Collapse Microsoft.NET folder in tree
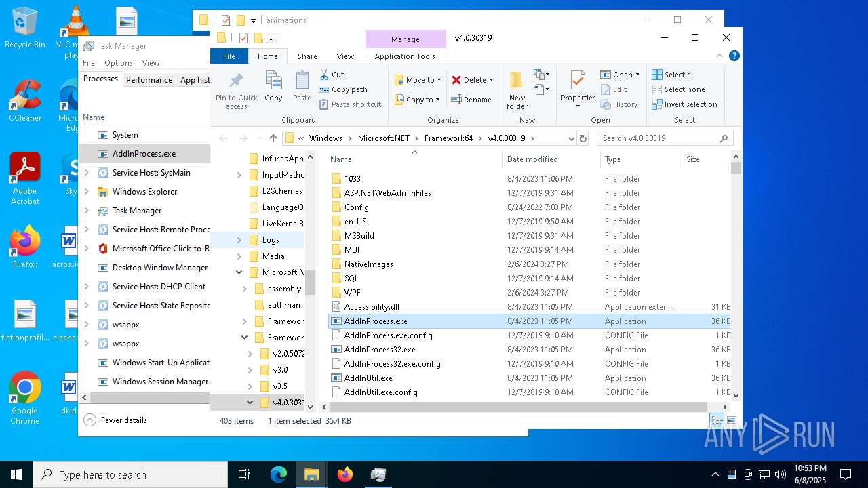 point(239,272)
